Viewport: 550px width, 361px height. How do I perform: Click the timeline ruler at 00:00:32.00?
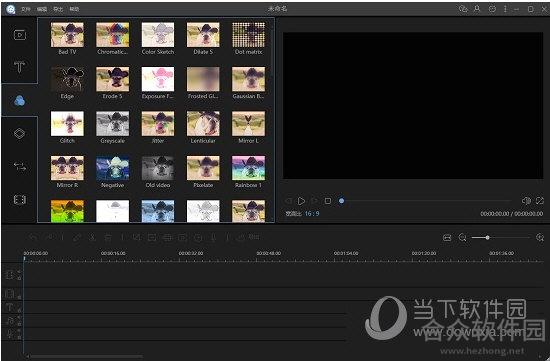point(191,253)
